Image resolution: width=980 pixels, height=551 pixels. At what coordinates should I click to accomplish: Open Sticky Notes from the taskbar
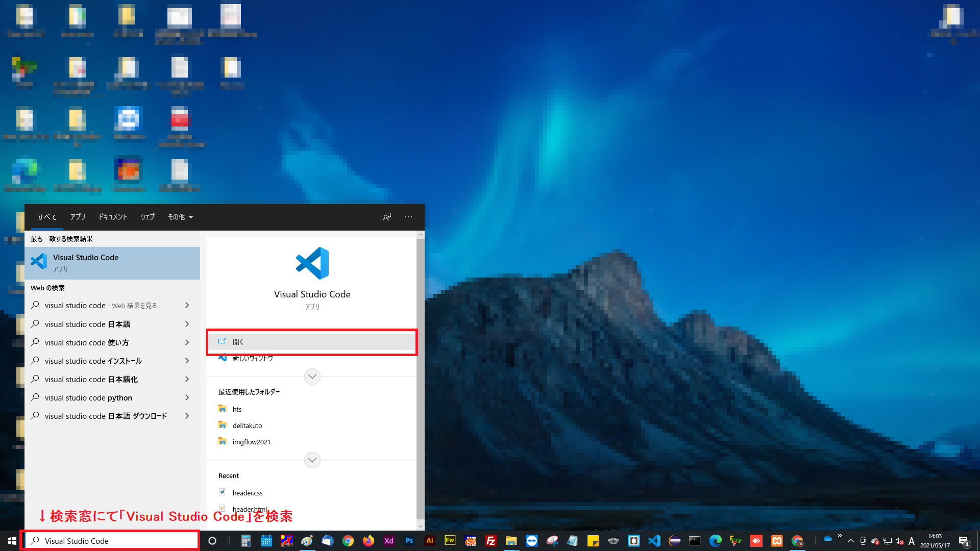[593, 541]
